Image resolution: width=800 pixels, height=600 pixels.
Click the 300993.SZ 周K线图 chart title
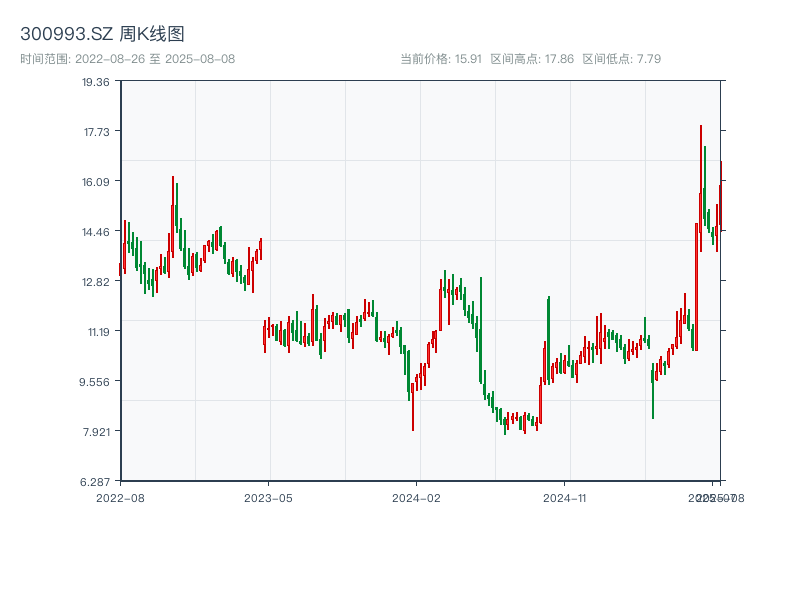(x=102, y=35)
